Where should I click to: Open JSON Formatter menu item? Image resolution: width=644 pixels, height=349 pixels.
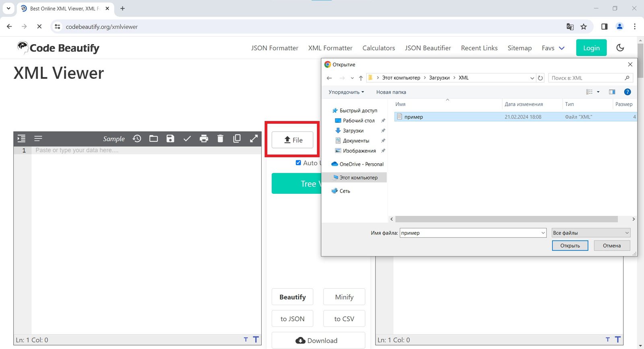pos(275,48)
